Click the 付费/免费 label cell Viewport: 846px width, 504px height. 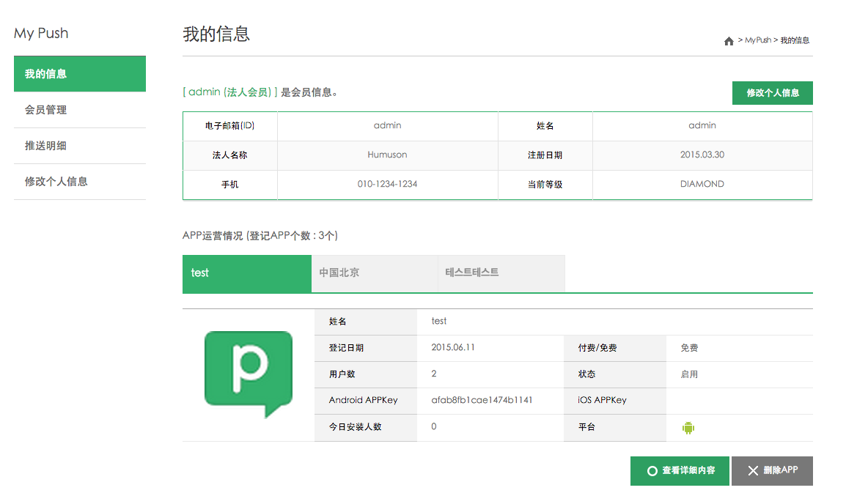point(615,348)
